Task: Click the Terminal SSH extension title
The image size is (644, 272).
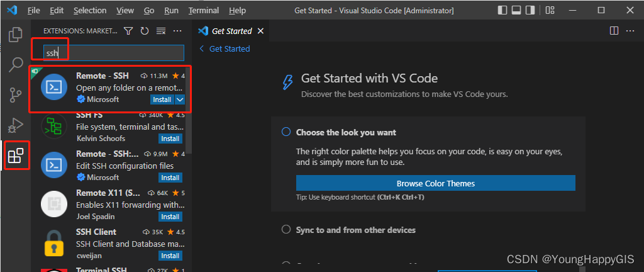Action: click(x=101, y=269)
